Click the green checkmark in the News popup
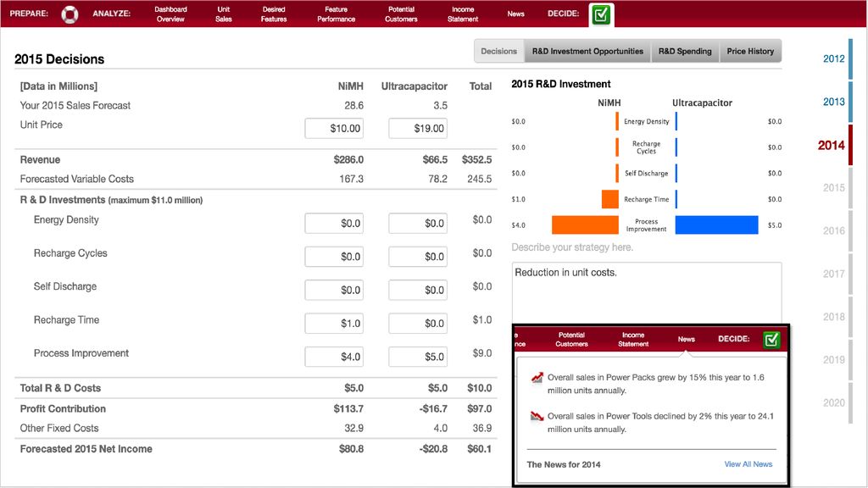868x488 pixels. point(771,339)
